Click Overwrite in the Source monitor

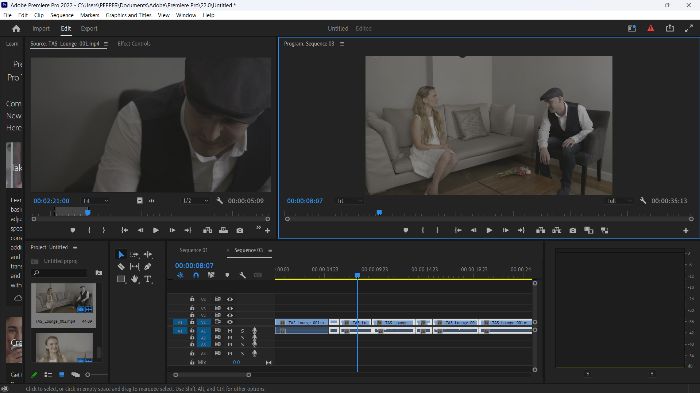click(223, 230)
